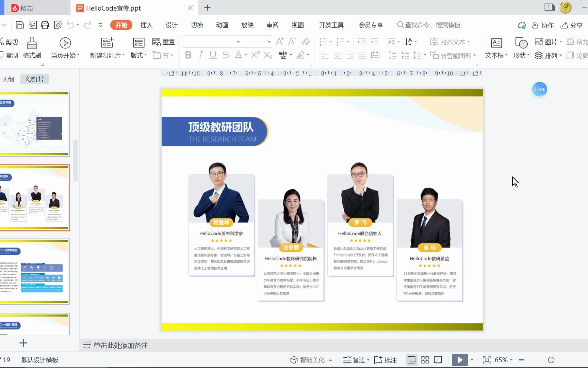Select the italic formatting icon
588x368 pixels.
tap(200, 55)
